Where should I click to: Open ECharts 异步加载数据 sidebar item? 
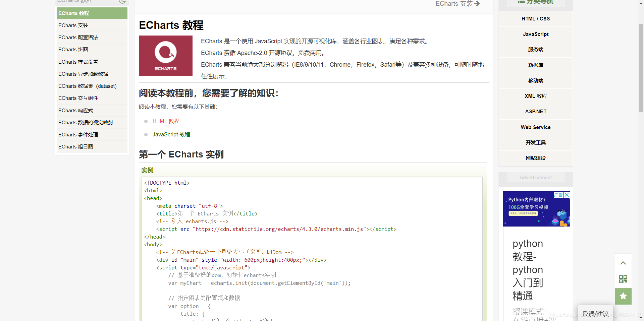(92, 74)
